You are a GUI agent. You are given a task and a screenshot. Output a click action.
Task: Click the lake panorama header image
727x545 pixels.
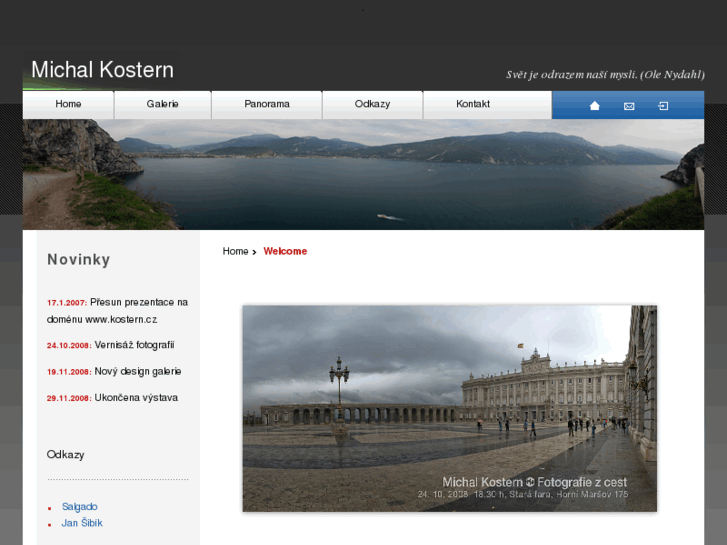[x=364, y=174]
